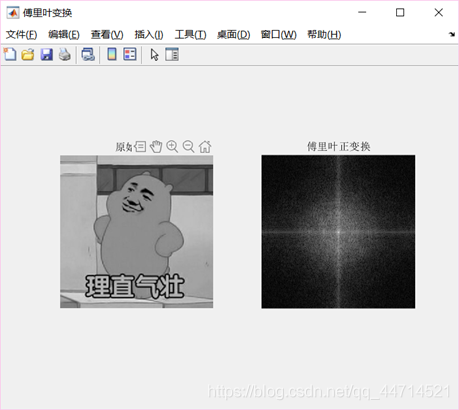The height and width of the screenshot is (410, 459).
Task: Open a file with the folder icon
Action: (x=28, y=54)
